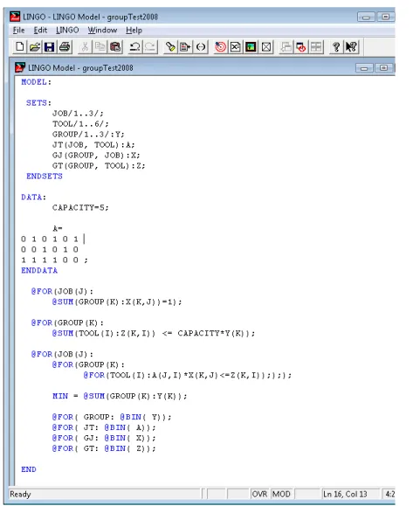Open the Solution report icon
The height and width of the screenshot is (506, 420).
(x=236, y=47)
